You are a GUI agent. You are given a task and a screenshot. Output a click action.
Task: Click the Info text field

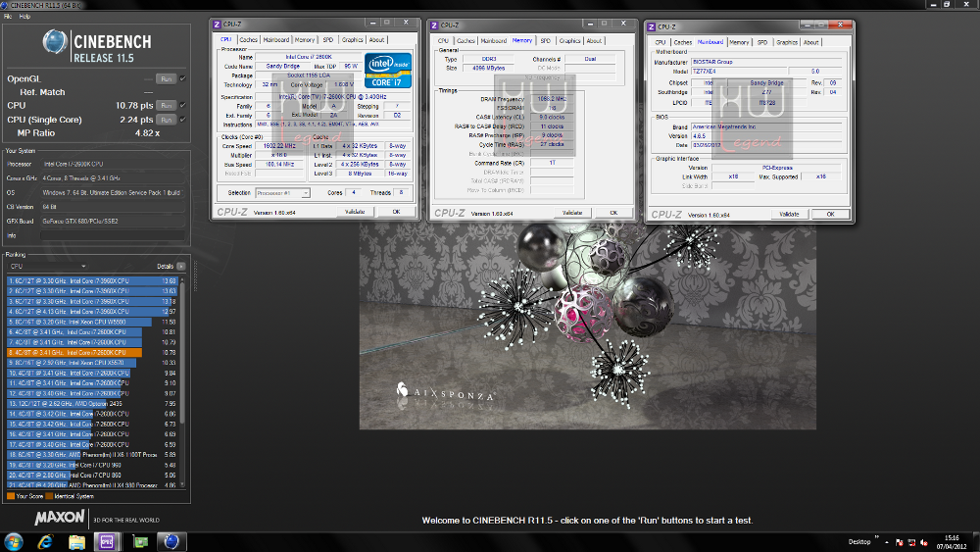pos(113,235)
